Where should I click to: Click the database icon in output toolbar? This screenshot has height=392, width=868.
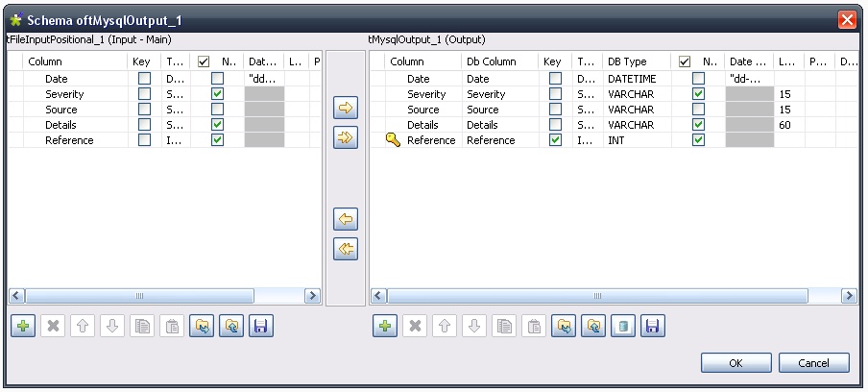coord(623,327)
